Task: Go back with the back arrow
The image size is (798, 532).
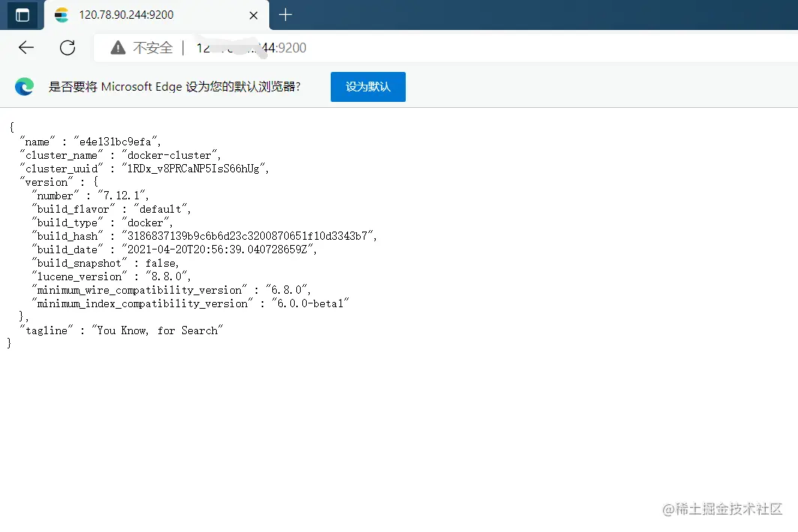Action: (x=26, y=48)
